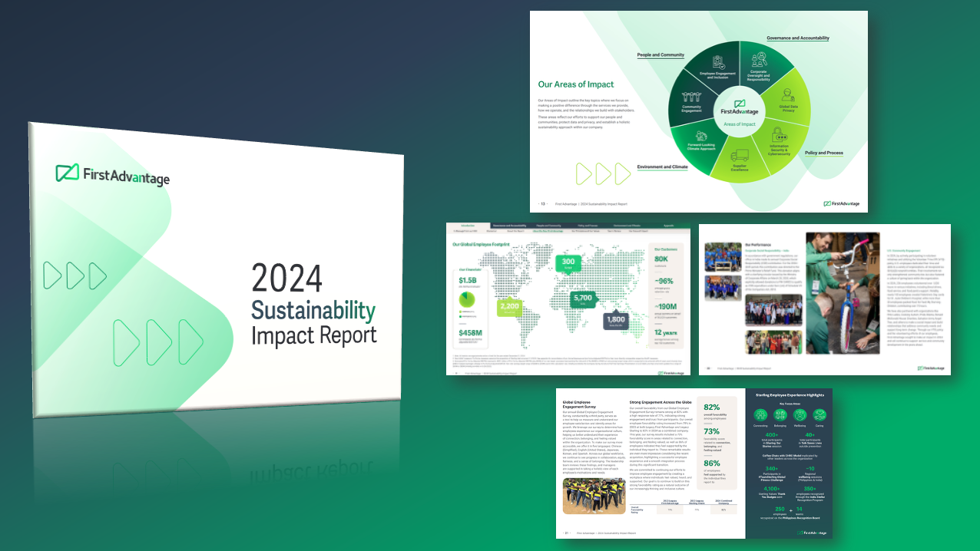Click the Wellbeing focus area icon
980x551 pixels.
(x=800, y=414)
